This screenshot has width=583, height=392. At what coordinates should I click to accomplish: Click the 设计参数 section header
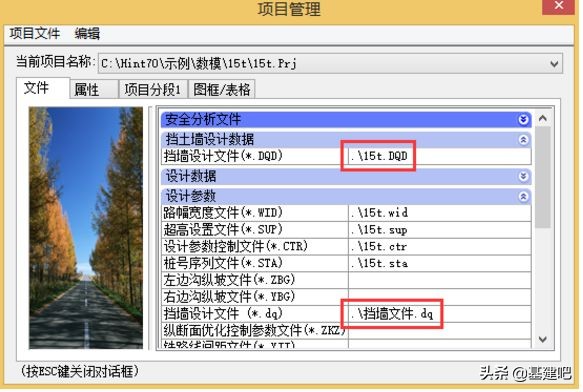click(346, 196)
